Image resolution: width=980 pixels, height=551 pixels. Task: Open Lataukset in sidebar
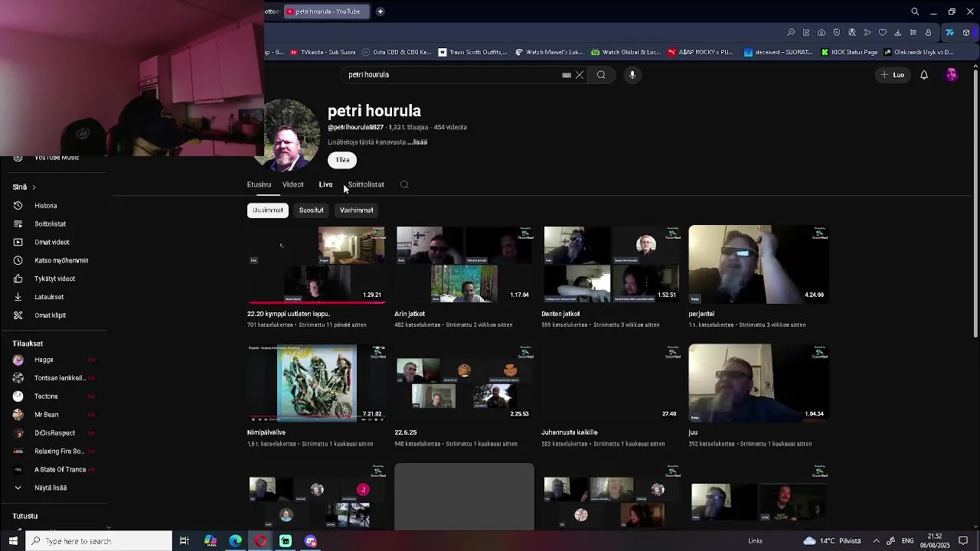tap(49, 297)
